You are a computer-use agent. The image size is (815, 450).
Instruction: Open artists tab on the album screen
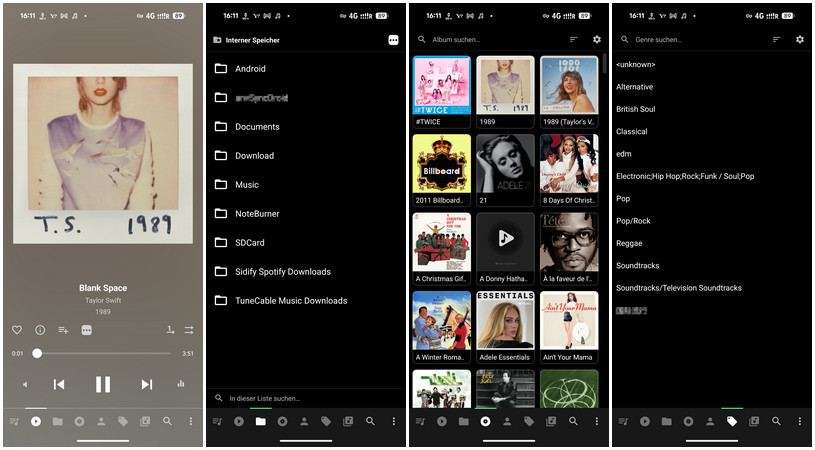(507, 421)
